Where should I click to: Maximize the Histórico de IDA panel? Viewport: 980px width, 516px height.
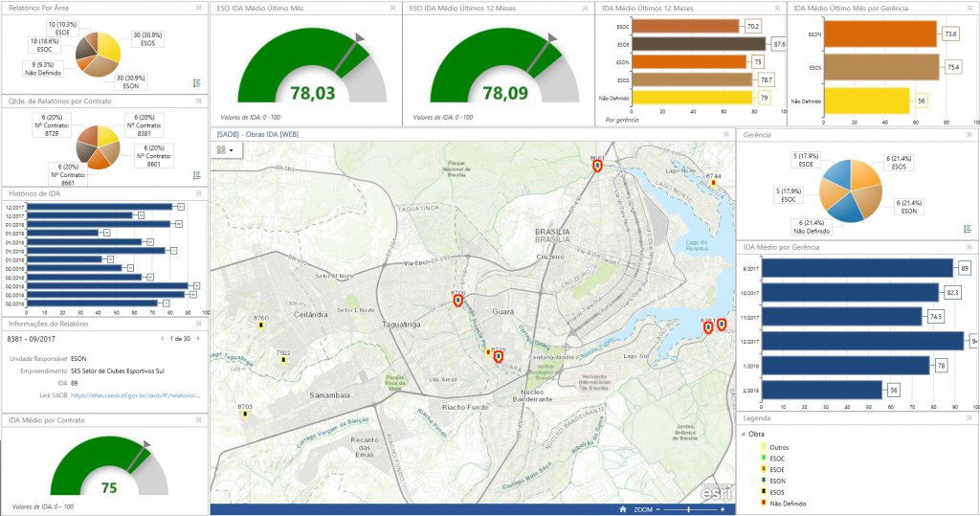[199, 194]
